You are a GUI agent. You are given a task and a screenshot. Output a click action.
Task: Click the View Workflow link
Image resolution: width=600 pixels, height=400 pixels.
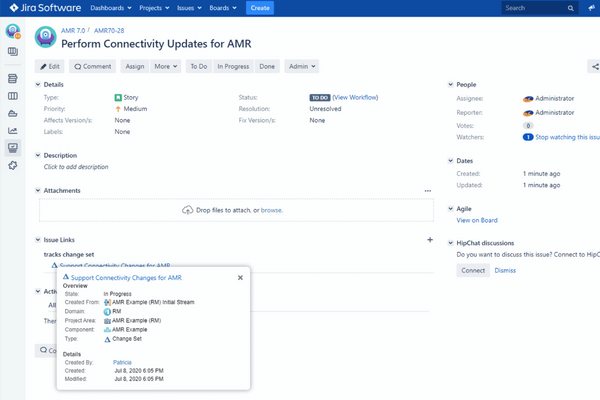pyautogui.click(x=355, y=98)
